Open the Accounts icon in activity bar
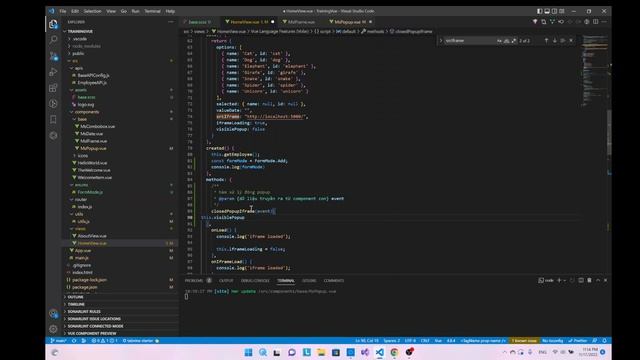640x360 pixels. click(x=53, y=313)
